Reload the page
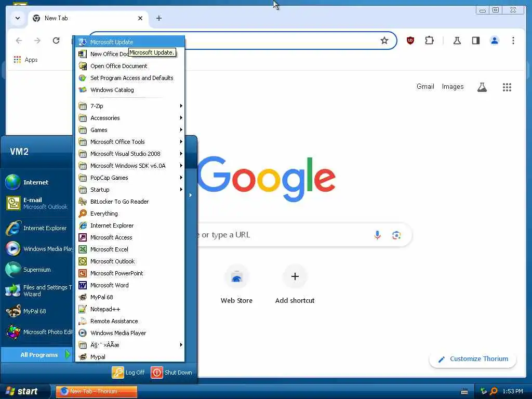 (56, 41)
